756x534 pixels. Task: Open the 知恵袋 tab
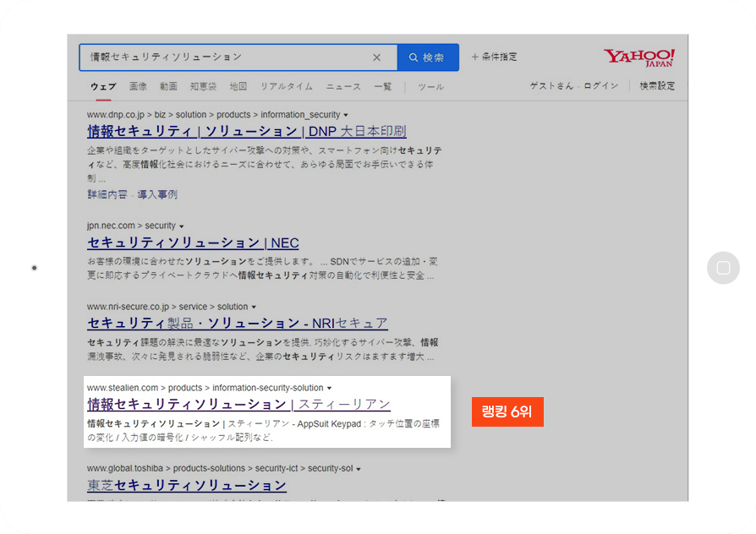pos(203,87)
